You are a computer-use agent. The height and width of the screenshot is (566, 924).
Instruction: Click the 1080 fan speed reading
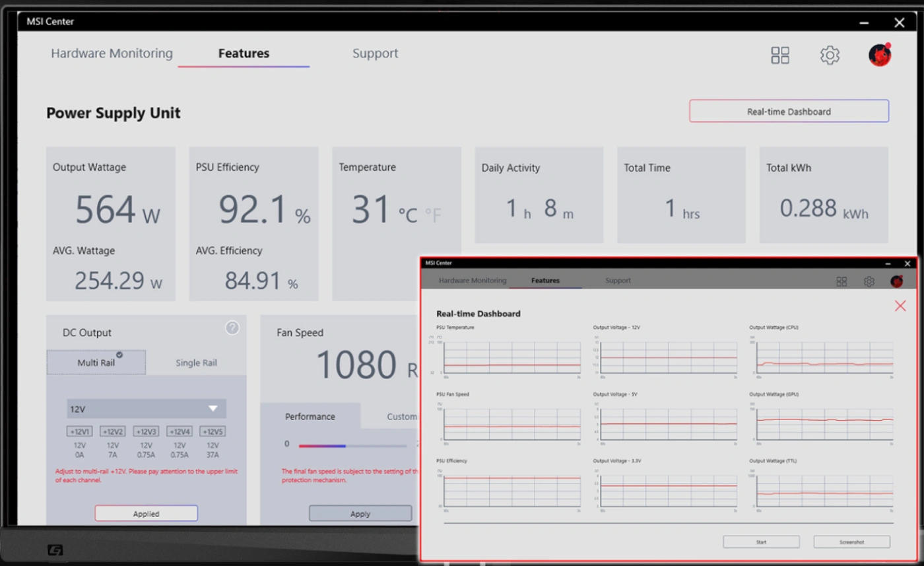[357, 364]
